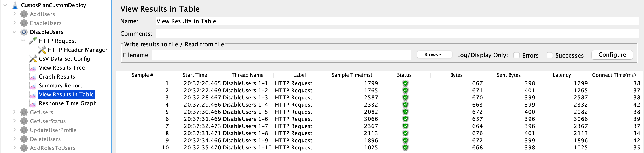644x153 pixels.
Task: Select the View Results Tree item label
Action: (x=62, y=68)
